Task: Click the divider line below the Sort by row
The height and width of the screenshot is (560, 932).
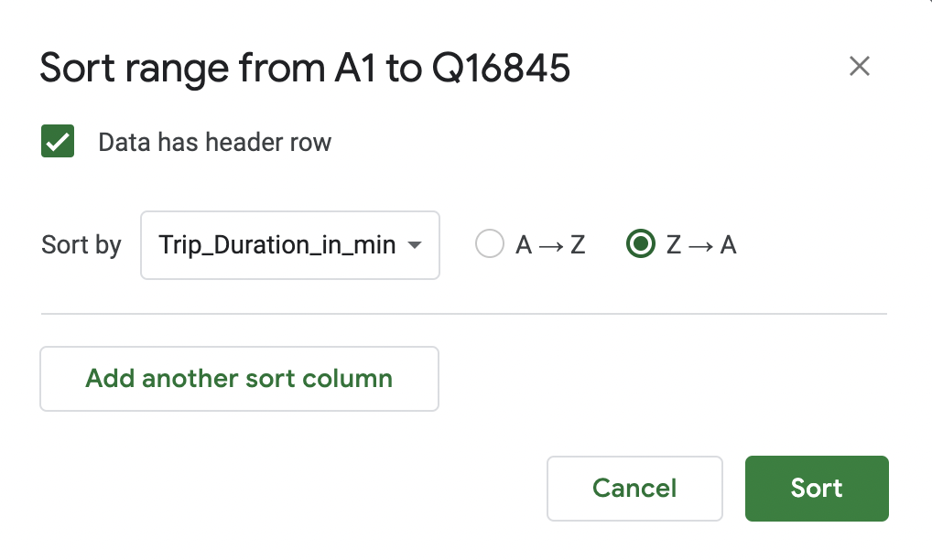Action: click(463, 314)
